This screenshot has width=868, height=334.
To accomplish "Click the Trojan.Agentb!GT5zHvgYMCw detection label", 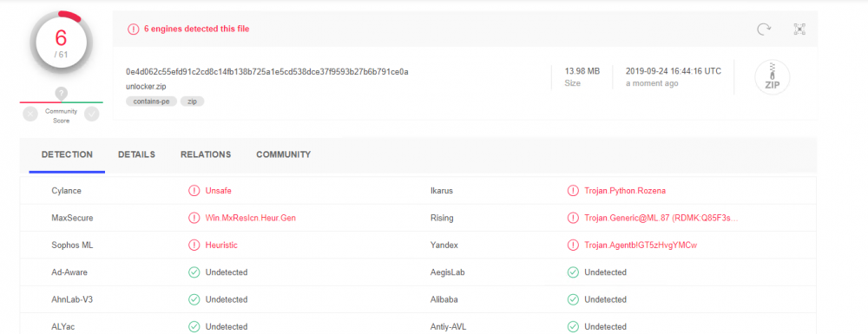I will [x=641, y=245].
